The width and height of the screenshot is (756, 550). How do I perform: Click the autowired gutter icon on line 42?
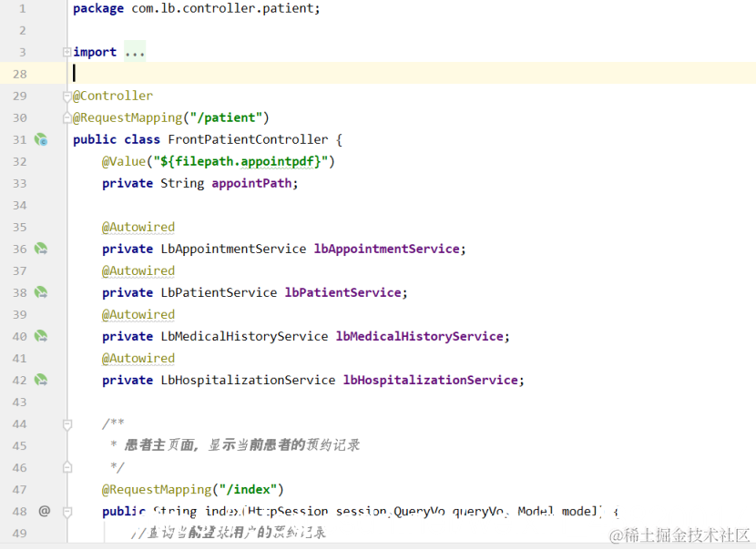[x=41, y=380]
